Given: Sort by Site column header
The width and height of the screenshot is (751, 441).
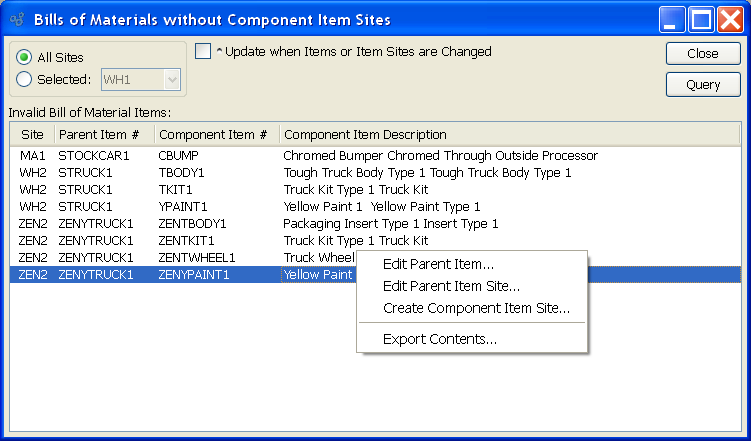Looking at the screenshot, I should tap(32, 134).
